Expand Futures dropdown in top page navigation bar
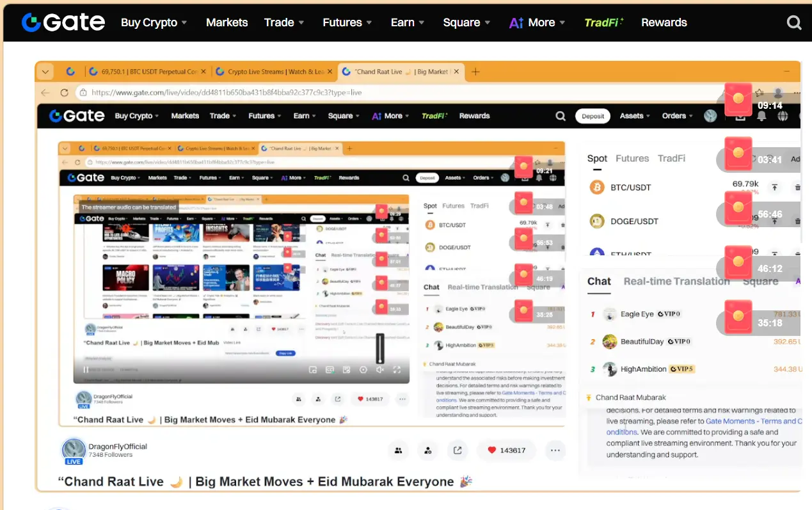Screen dimensions: 812x510 pyautogui.click(x=347, y=22)
